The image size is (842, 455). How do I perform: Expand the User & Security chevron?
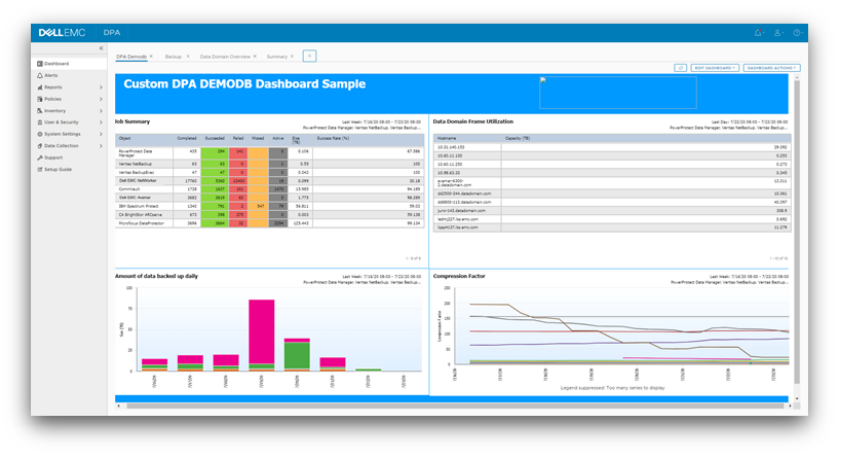[101, 122]
